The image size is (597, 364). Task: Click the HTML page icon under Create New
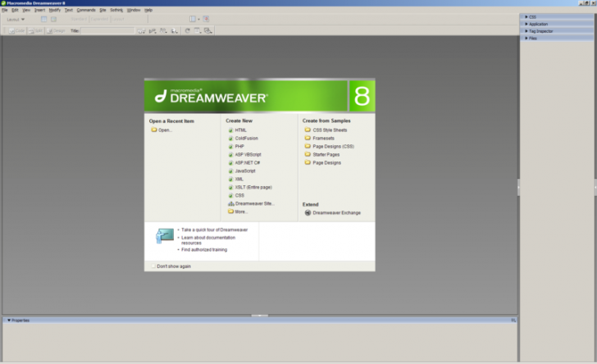231,130
